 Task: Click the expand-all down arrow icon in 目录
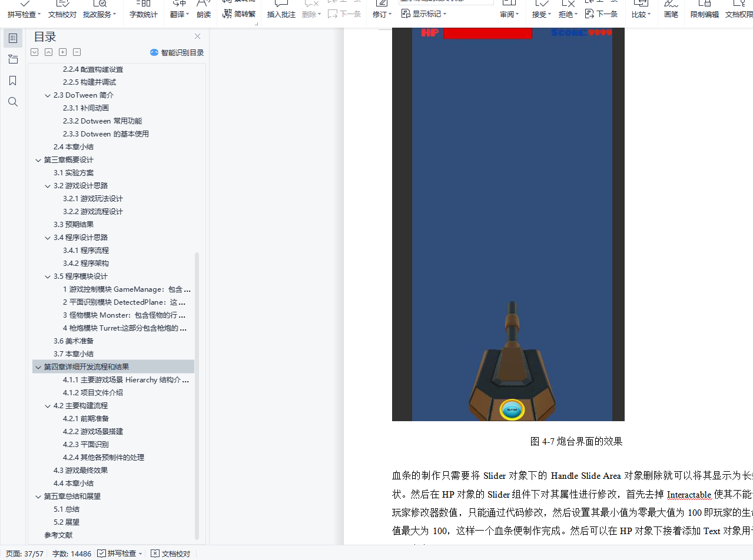(x=35, y=52)
